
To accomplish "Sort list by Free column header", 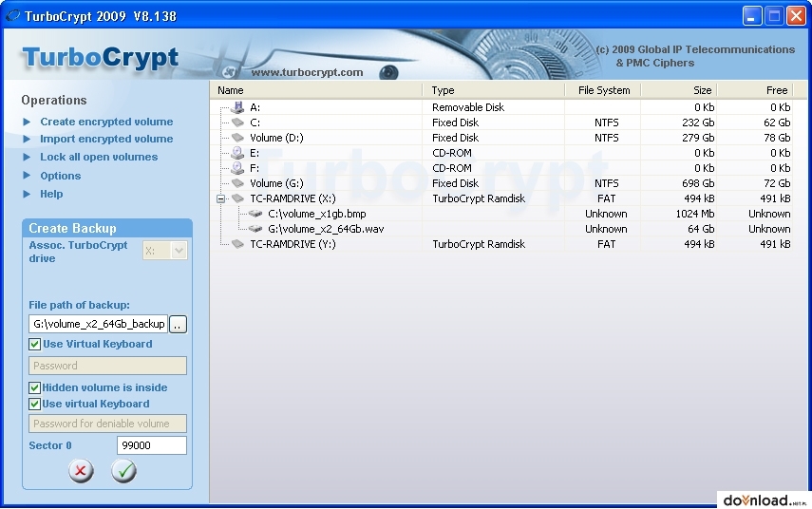I will pyautogui.click(x=754, y=90).
